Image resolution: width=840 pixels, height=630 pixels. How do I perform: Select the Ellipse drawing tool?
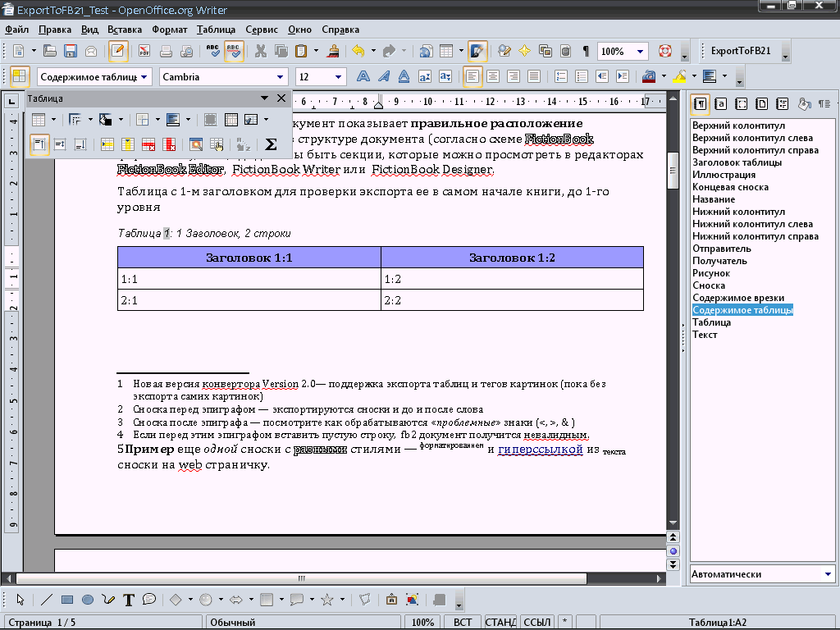(x=87, y=600)
